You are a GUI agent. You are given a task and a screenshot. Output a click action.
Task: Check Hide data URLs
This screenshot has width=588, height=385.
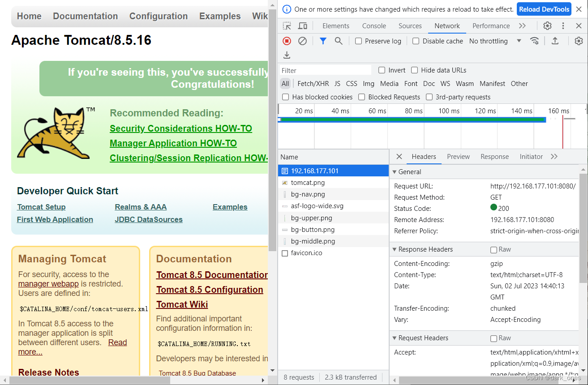[x=414, y=70]
